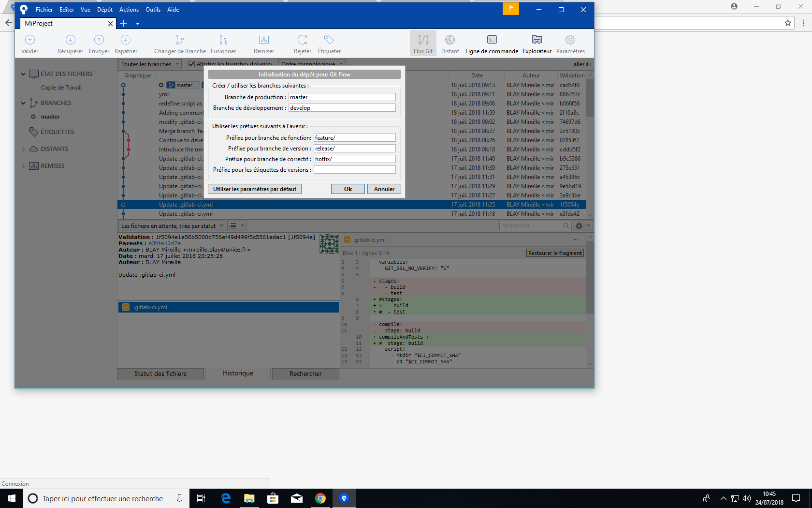Viewport: 812px width, 508px height.
Task: Click Utiliser les paramètres par défaut
Action: click(255, 189)
